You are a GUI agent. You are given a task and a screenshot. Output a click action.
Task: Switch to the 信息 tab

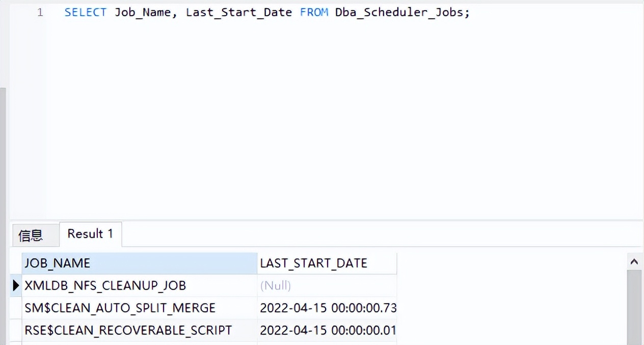pos(31,235)
